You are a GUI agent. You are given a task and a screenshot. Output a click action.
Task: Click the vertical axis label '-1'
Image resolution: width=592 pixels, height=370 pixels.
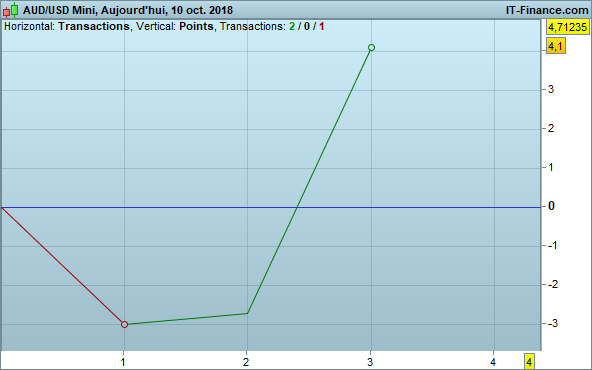pyautogui.click(x=553, y=245)
